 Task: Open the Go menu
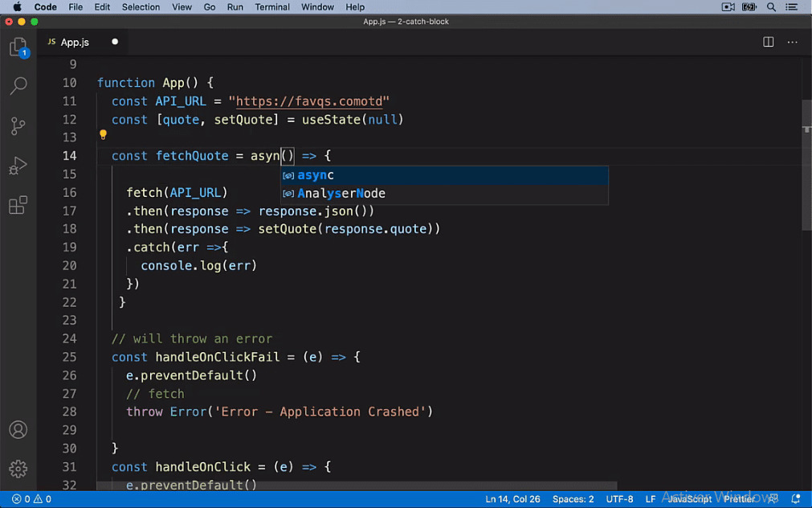coord(210,6)
